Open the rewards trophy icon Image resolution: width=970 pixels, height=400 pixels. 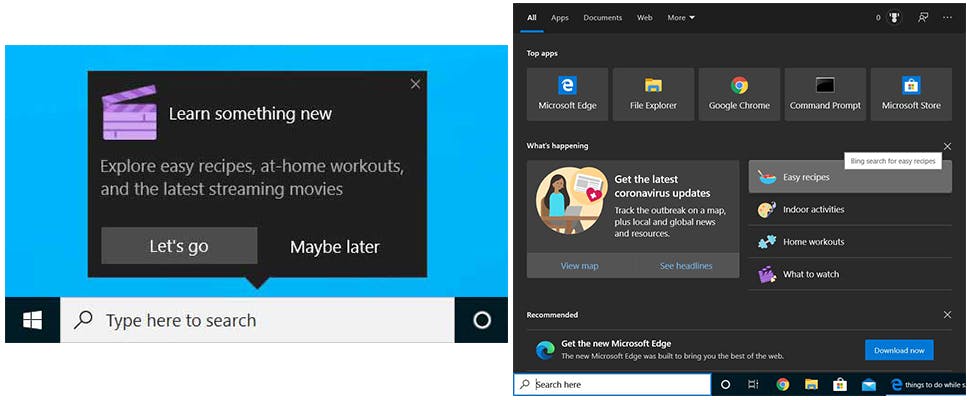tap(894, 17)
